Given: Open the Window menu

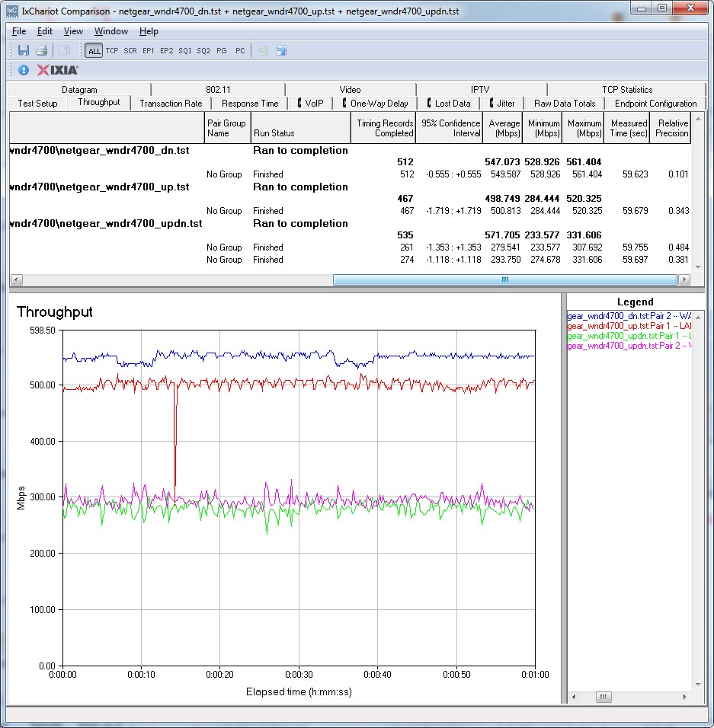Looking at the screenshot, I should click(x=111, y=31).
